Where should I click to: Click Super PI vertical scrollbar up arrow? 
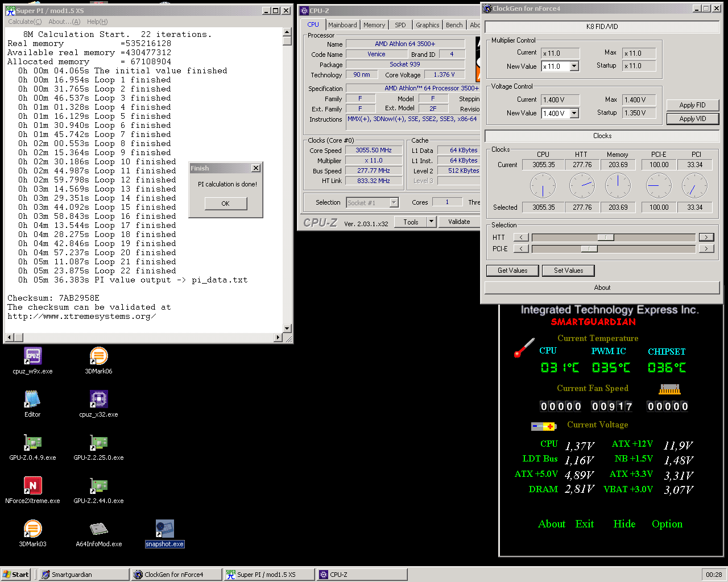[287, 32]
